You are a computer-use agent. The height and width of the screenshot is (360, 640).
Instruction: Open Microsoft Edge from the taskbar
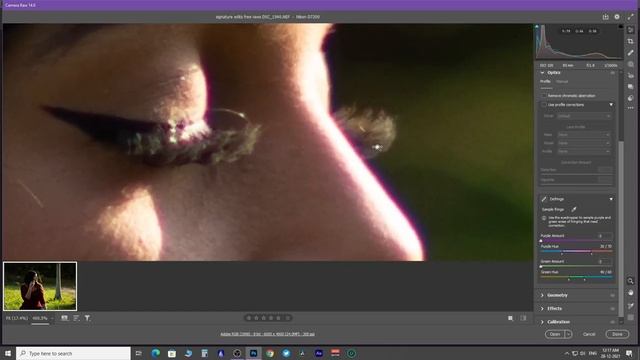[156, 353]
